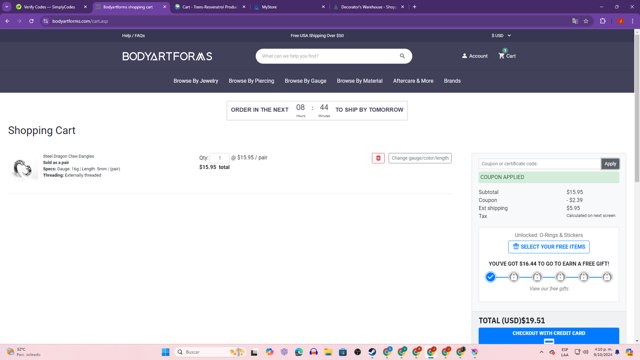Close the Bodyartforms shopping cart tab
The height and width of the screenshot is (360, 640).
coord(164,7)
